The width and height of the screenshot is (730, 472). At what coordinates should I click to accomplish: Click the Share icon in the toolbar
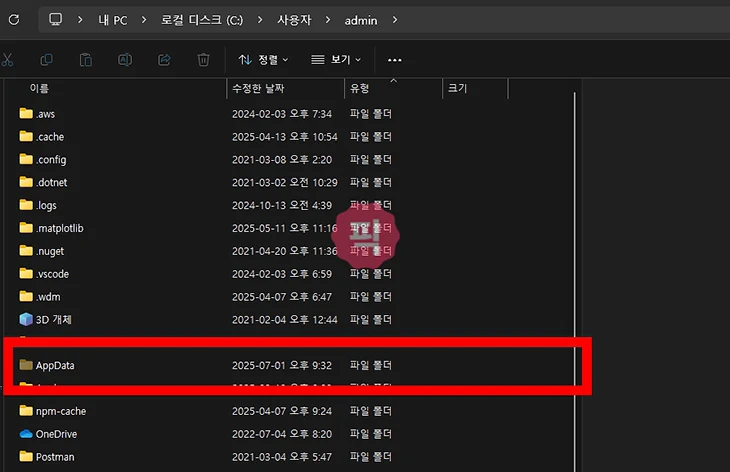164,60
